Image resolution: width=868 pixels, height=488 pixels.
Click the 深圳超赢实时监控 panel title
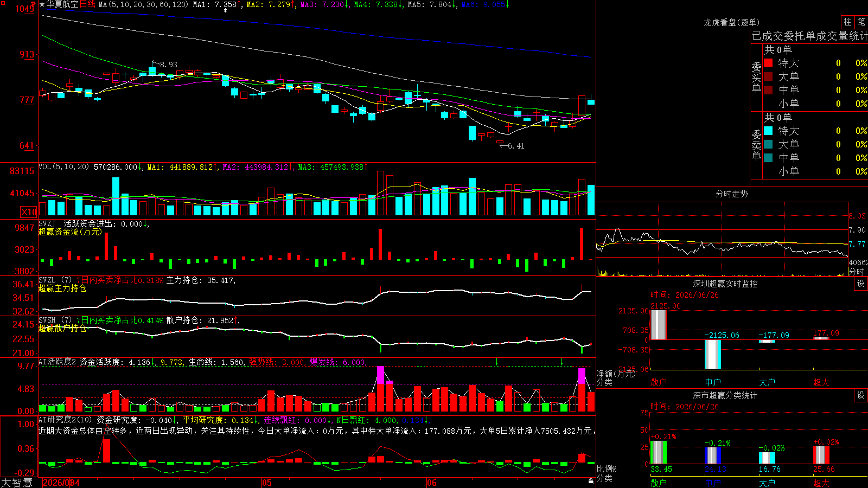pyautogui.click(x=725, y=284)
